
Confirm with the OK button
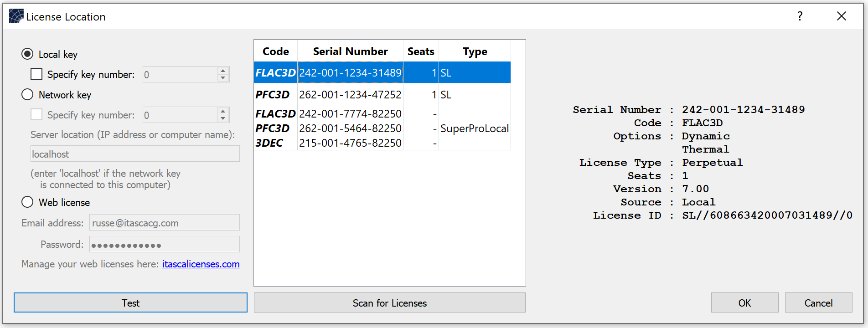click(x=744, y=303)
